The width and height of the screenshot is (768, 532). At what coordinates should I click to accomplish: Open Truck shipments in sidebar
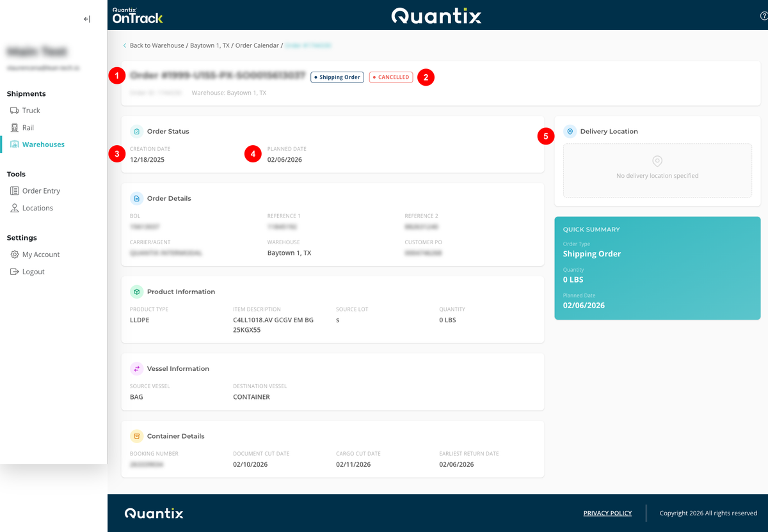[x=31, y=111]
